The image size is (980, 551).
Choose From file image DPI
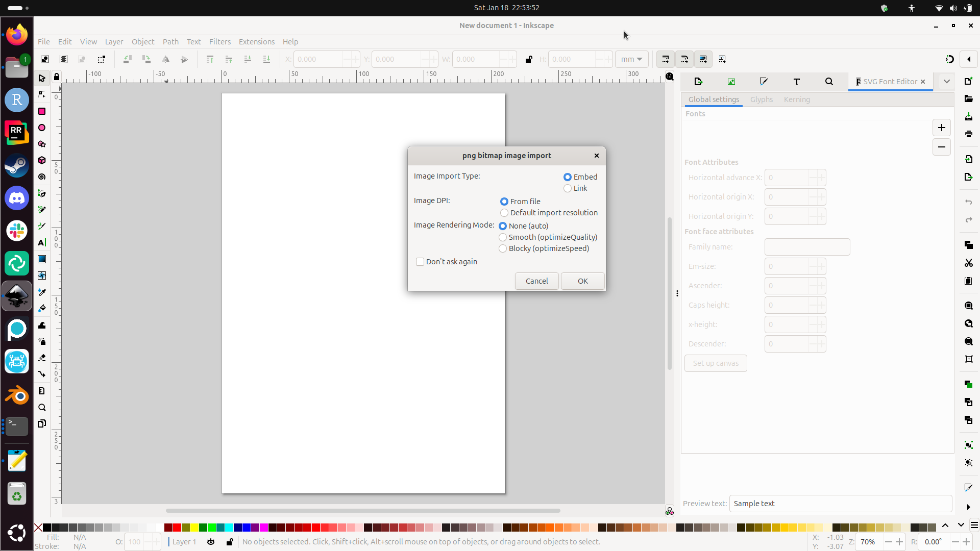(520, 202)
